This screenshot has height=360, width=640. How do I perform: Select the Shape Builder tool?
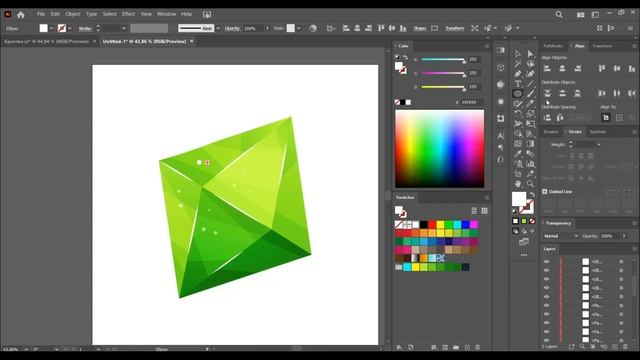(x=518, y=133)
